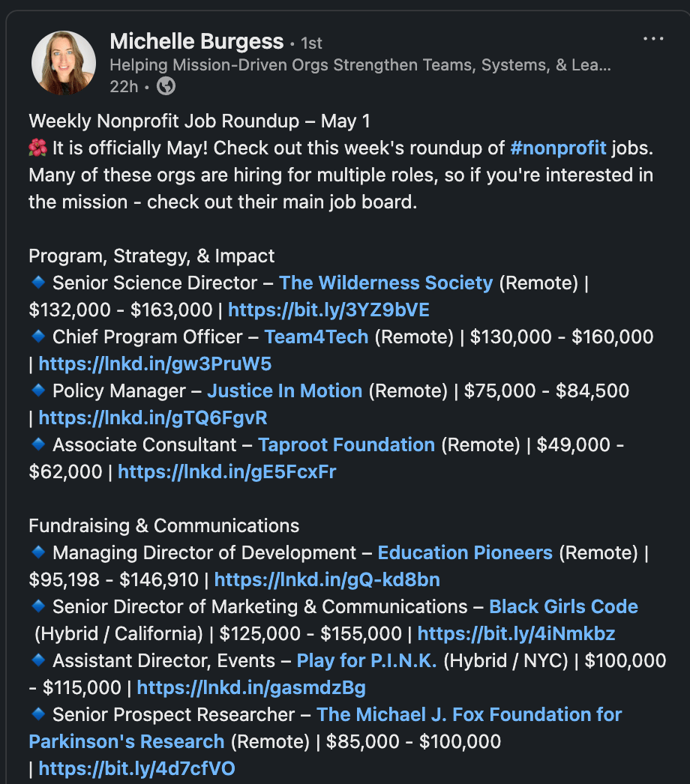The image size is (690, 784).
Task: Open Michelle Burgess's profile name link
Action: point(196,41)
